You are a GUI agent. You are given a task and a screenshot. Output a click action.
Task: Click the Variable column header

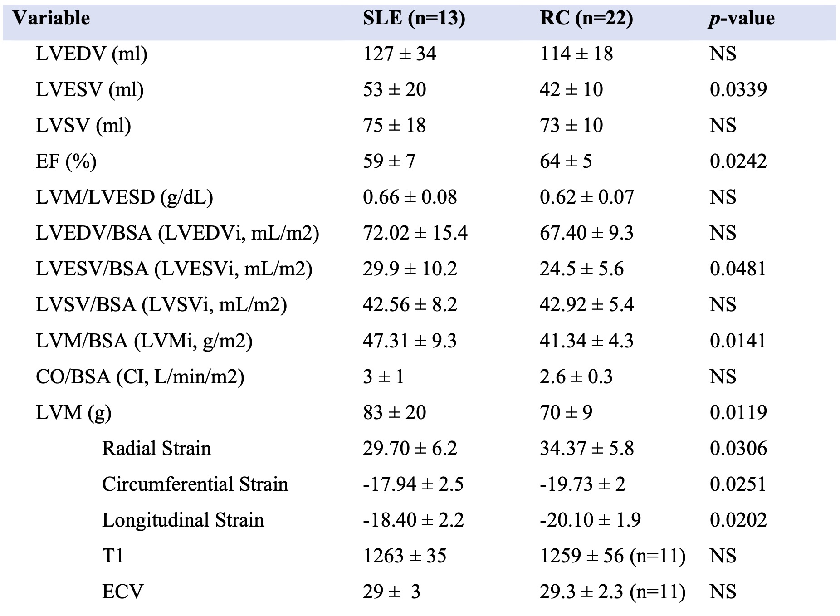click(51, 19)
